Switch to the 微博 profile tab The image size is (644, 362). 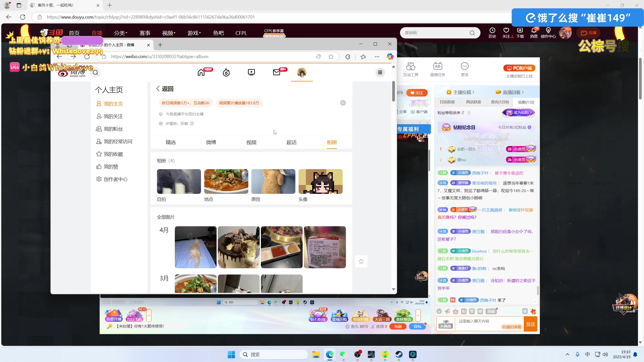211,142
